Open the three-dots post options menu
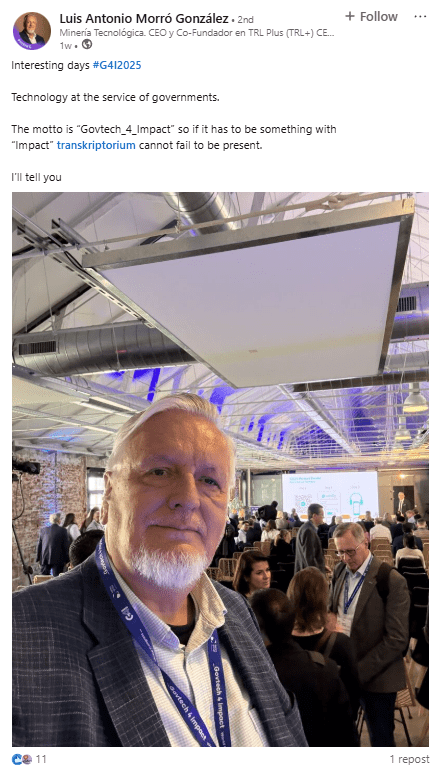Image resolution: width=437 pixels, height=767 pixels. tap(420, 17)
